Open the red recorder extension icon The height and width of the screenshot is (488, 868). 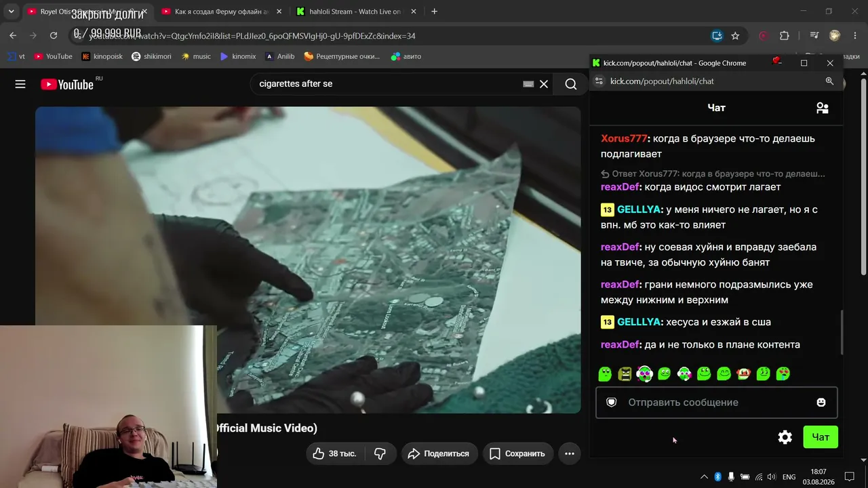pos(764,36)
